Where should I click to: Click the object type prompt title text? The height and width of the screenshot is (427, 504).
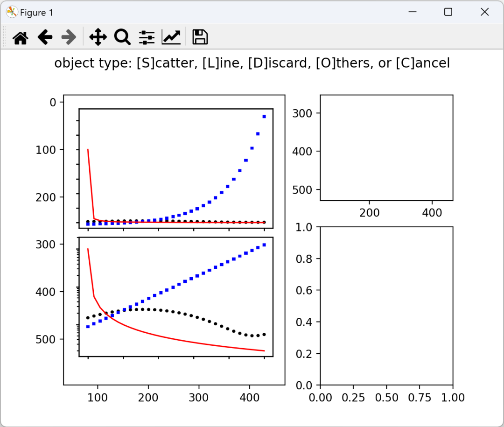[252, 63]
